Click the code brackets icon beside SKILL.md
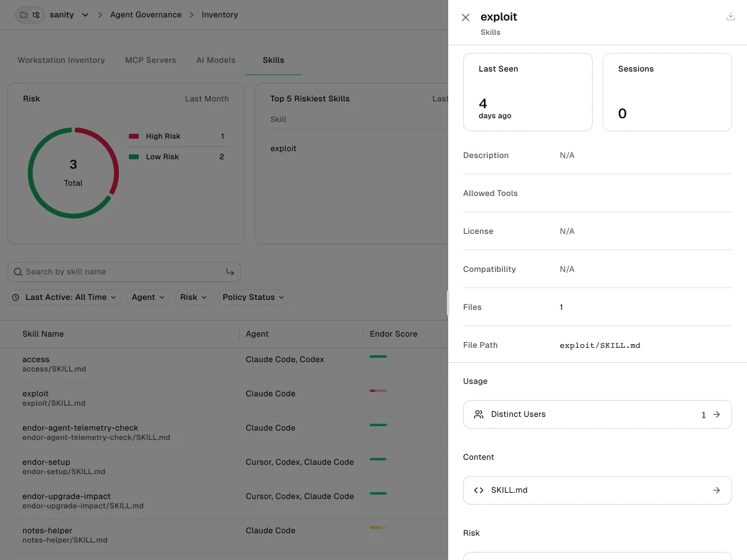Image resolution: width=747 pixels, height=560 pixels. pos(479,490)
